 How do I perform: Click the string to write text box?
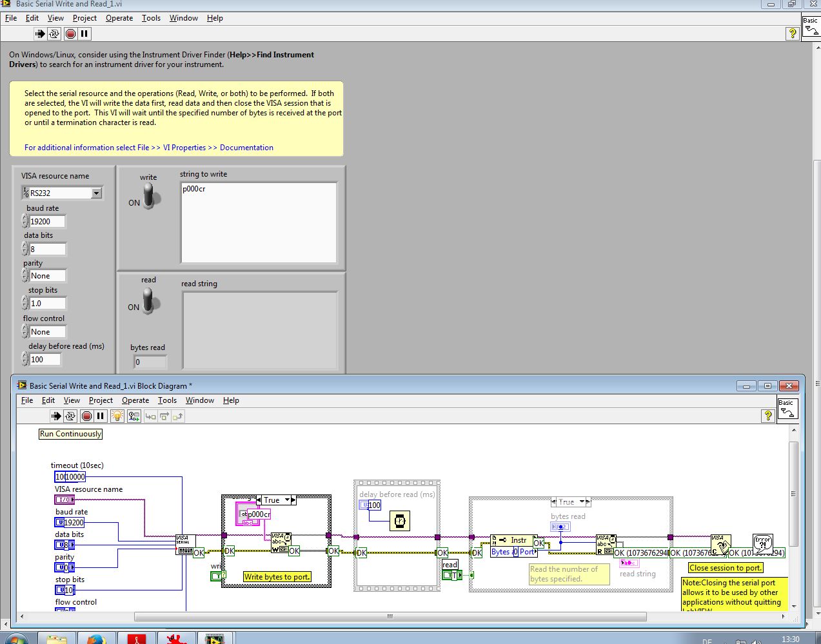click(x=259, y=222)
